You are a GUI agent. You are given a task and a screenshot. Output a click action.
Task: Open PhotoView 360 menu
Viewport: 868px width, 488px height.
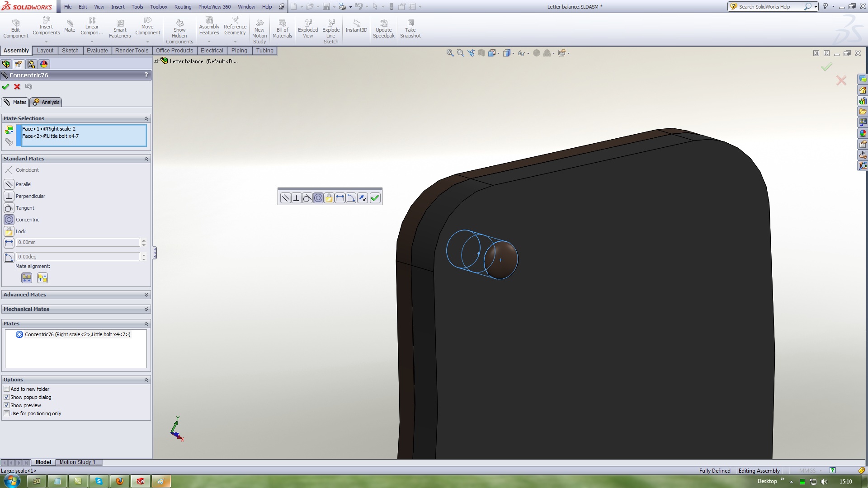pyautogui.click(x=214, y=7)
